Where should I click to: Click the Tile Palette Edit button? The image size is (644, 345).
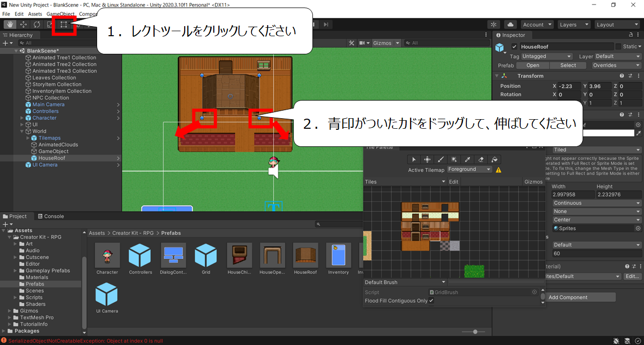pos(454,182)
